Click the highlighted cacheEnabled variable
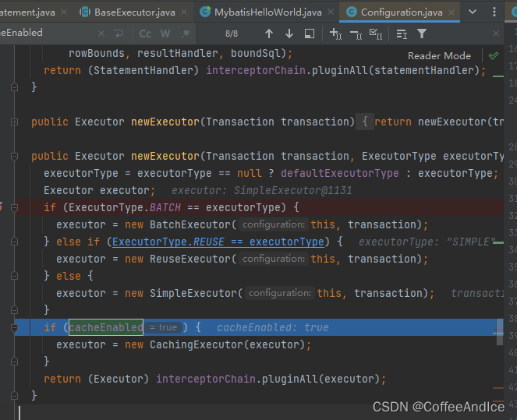The height and width of the screenshot is (420, 517). [x=106, y=327]
